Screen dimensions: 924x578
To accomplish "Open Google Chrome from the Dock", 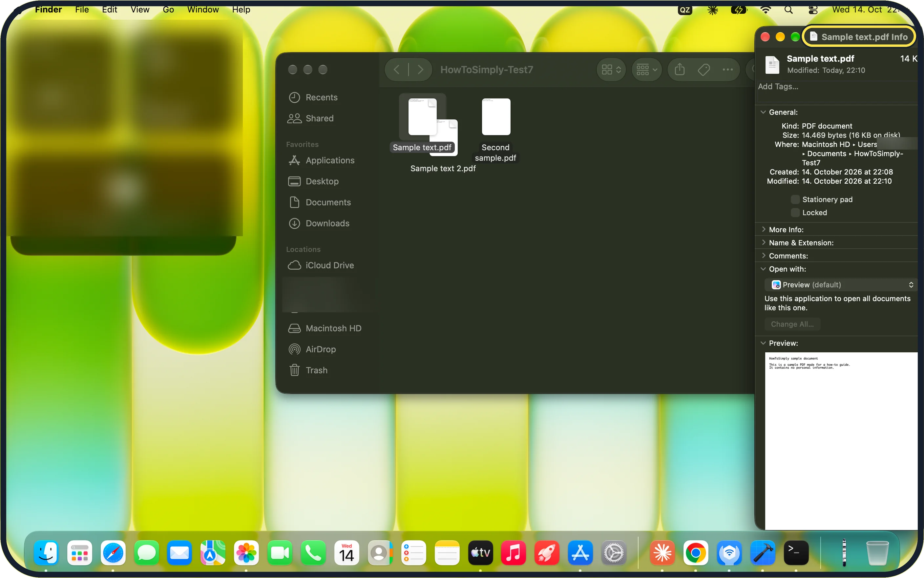I will tap(695, 553).
